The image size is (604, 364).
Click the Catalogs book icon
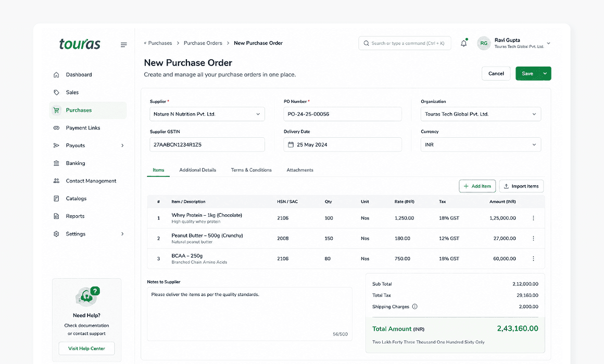tap(56, 199)
